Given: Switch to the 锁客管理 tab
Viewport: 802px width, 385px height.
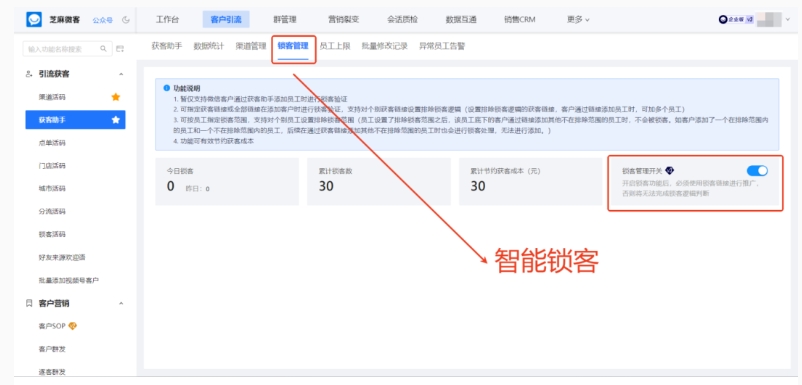Looking at the screenshot, I should [x=293, y=46].
